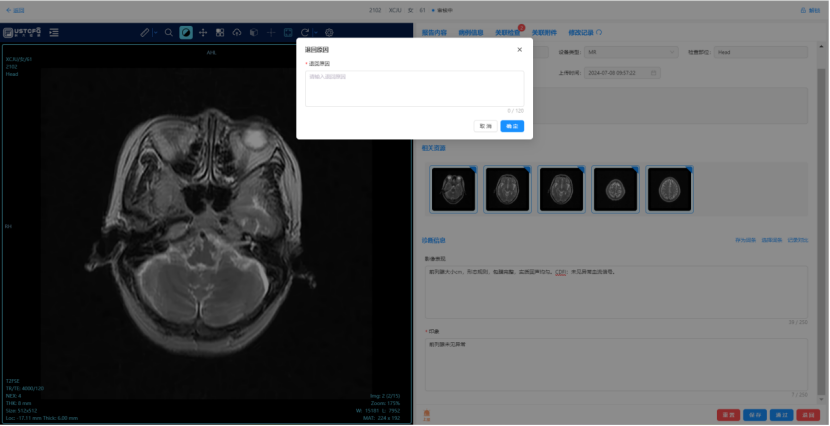This screenshot has width=830, height=426.
Task: Open the viewer settings gear
Action: pos(329,33)
